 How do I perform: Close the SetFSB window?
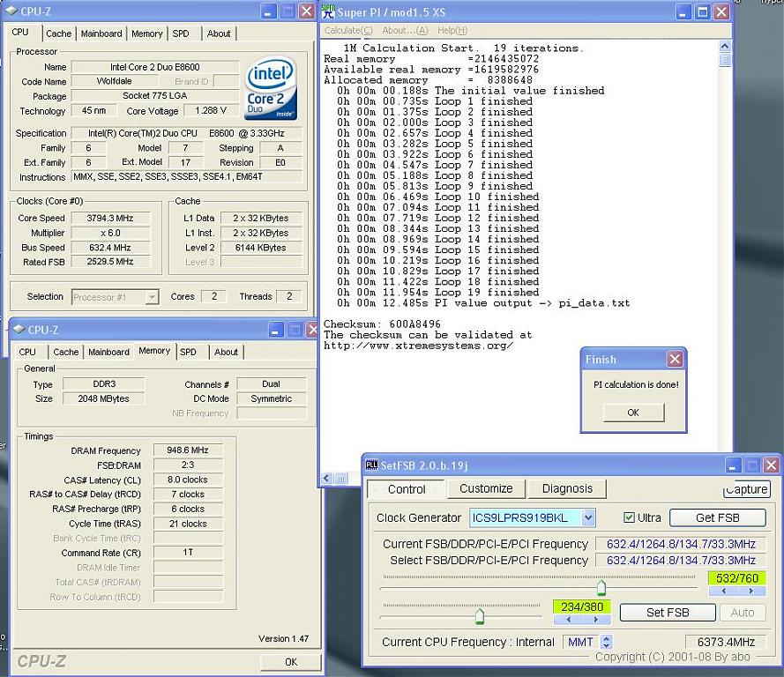click(771, 465)
